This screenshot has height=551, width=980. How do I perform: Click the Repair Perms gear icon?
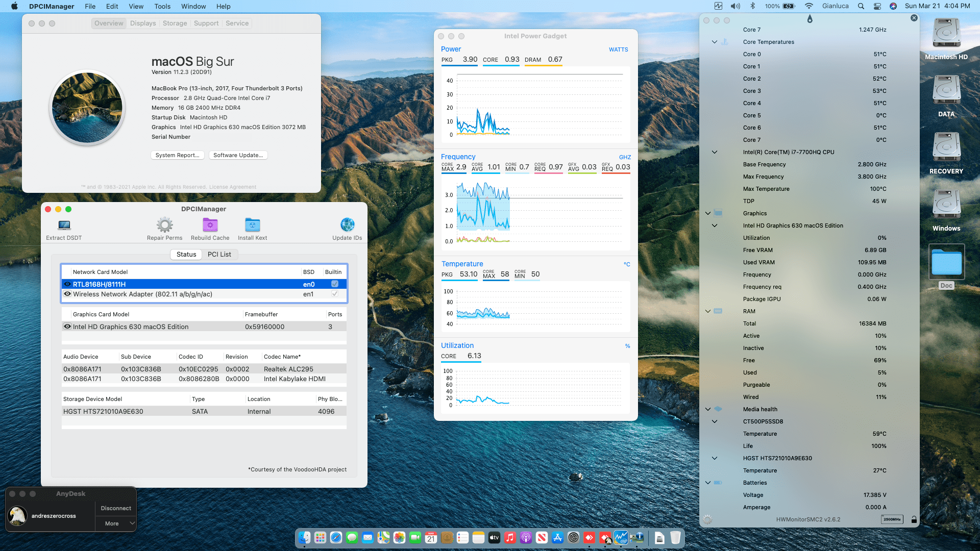[x=164, y=225]
